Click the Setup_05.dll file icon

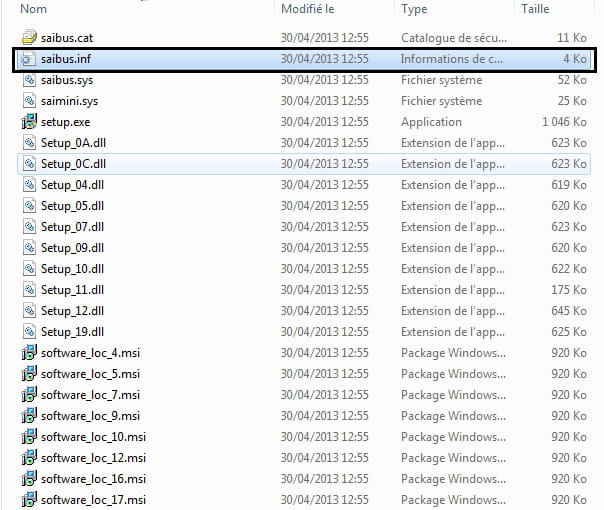29,206
